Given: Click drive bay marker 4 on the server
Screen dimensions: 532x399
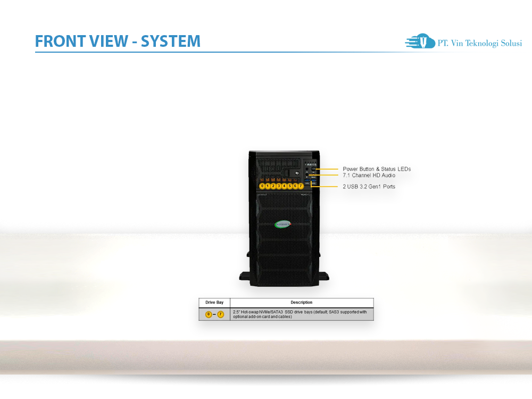Looking at the screenshot, I should pyautogui.click(x=284, y=186).
